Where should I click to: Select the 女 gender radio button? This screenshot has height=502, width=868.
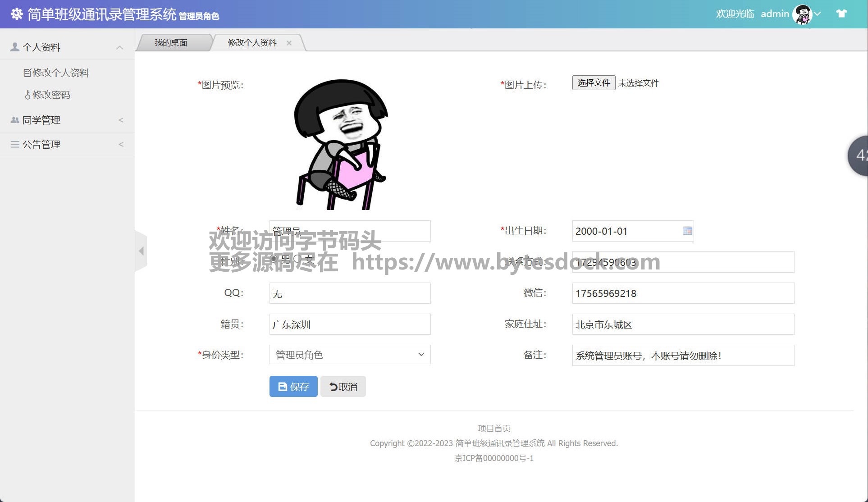tap(297, 259)
